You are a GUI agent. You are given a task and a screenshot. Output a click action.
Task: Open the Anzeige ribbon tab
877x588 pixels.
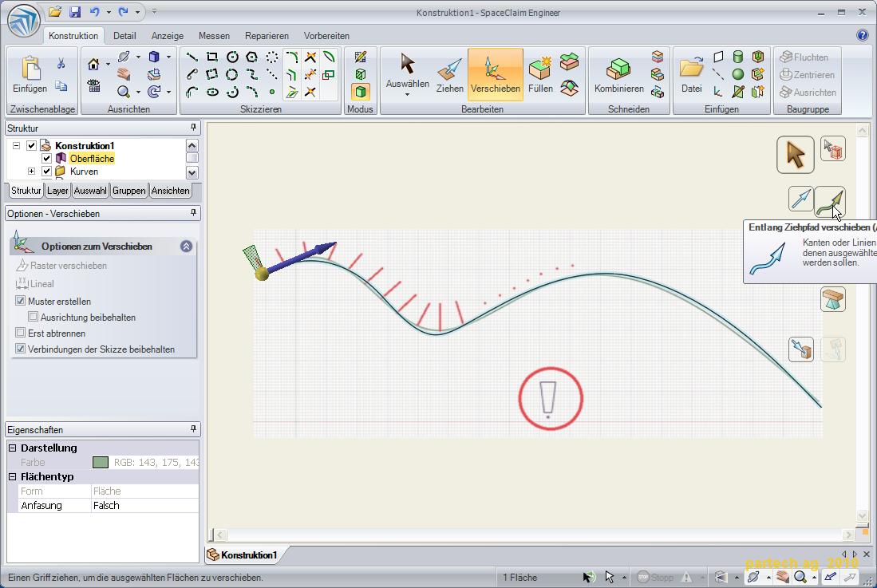point(168,36)
